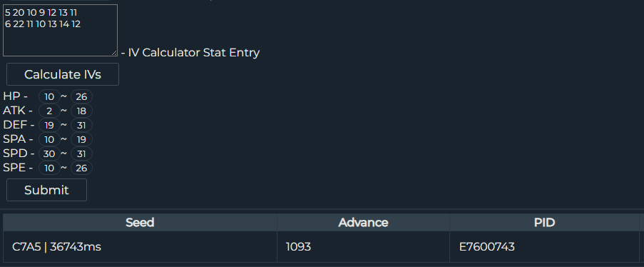Select the ATK minimum IV field
644x267 pixels.
point(49,111)
